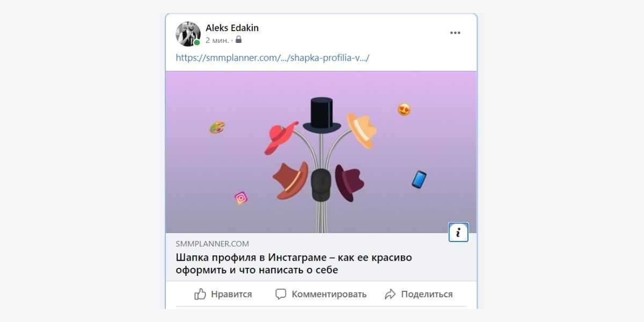This screenshot has width=644, height=322.
Task: Click the info icon on link preview
Action: pos(458,232)
